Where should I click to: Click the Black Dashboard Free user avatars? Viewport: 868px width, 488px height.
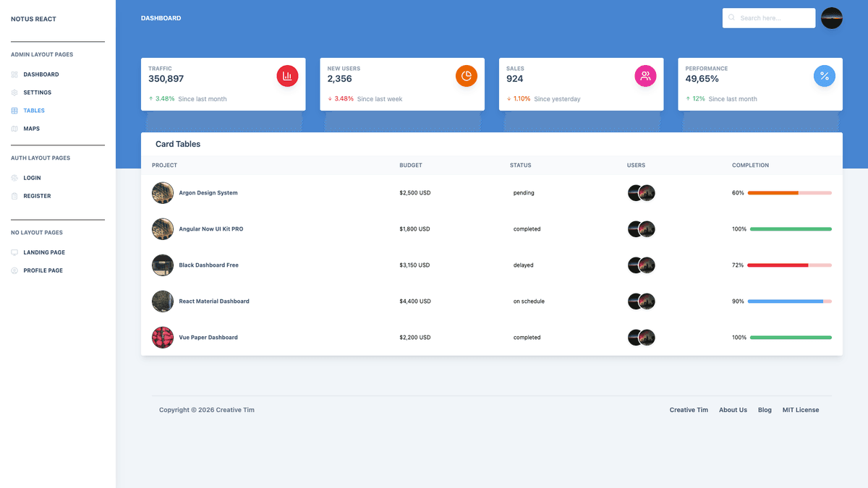coord(641,265)
